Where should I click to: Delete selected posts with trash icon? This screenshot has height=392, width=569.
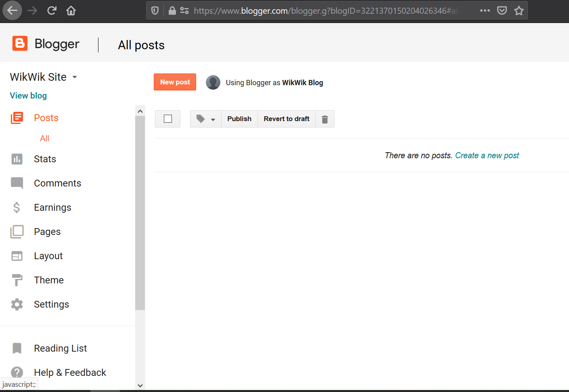pyautogui.click(x=324, y=119)
